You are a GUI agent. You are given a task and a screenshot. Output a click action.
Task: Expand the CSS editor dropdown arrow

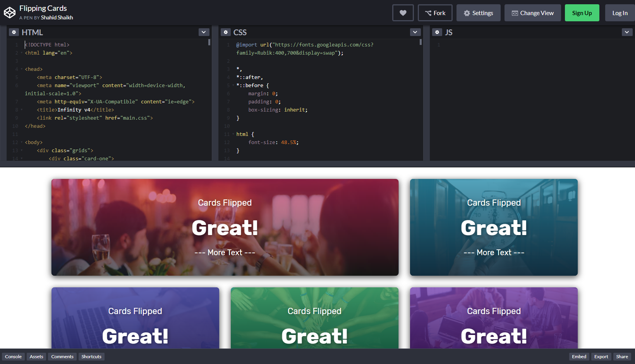tap(415, 32)
